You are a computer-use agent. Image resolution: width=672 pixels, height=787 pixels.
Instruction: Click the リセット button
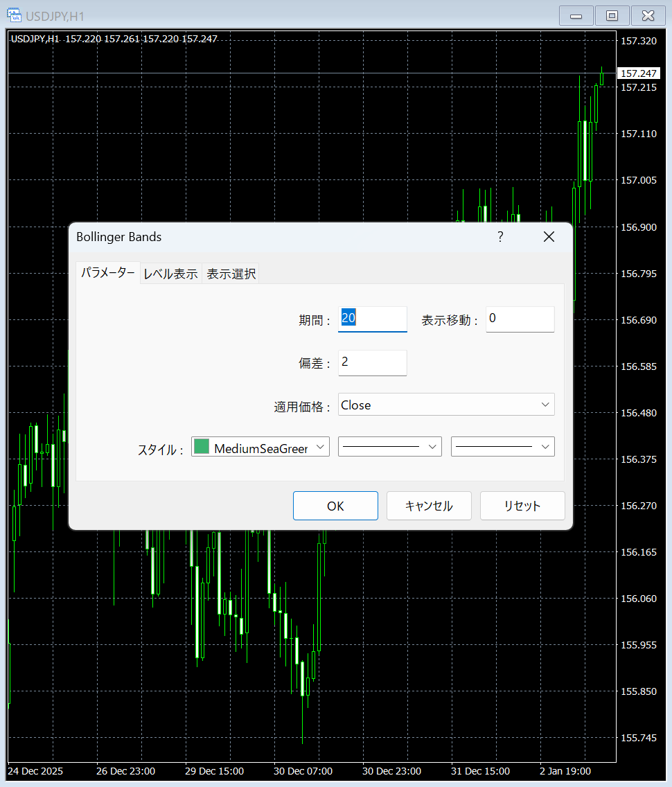[x=522, y=506]
